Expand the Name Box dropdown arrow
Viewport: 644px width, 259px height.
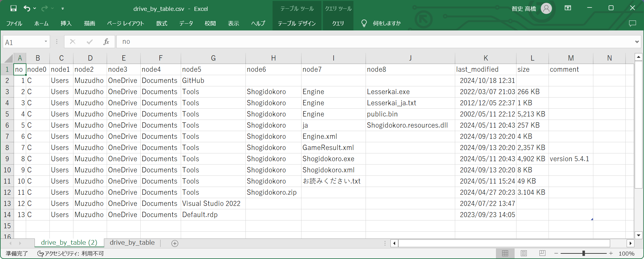point(46,42)
